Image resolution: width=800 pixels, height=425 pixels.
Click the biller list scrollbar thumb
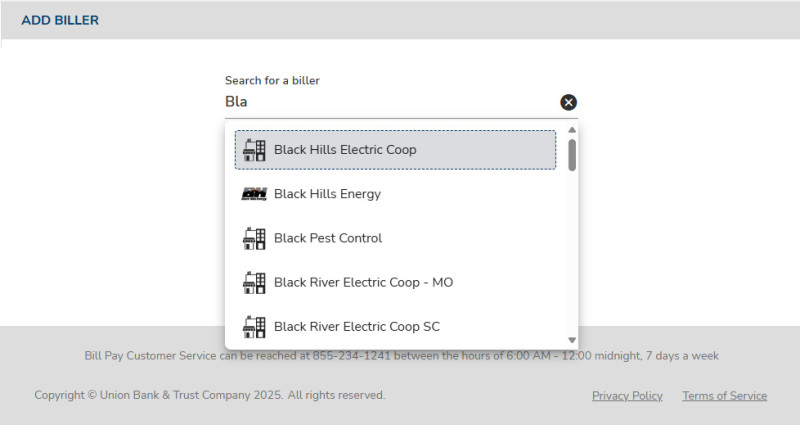[572, 155]
